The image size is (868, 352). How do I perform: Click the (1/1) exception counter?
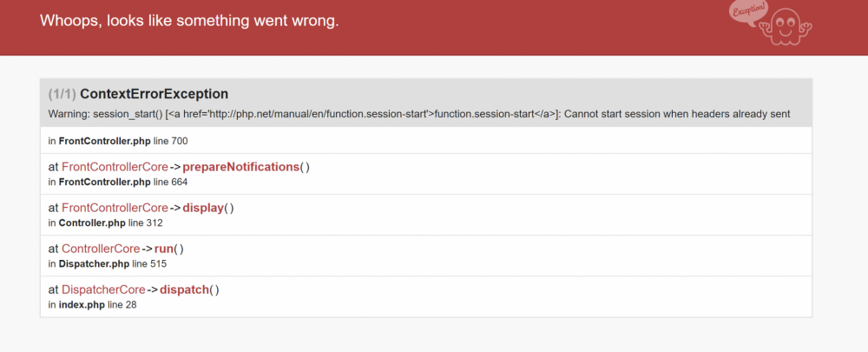(x=62, y=94)
